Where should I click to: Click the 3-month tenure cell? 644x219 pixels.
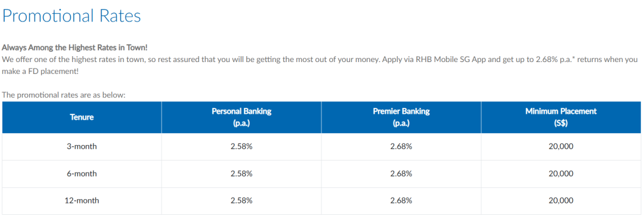point(82,147)
